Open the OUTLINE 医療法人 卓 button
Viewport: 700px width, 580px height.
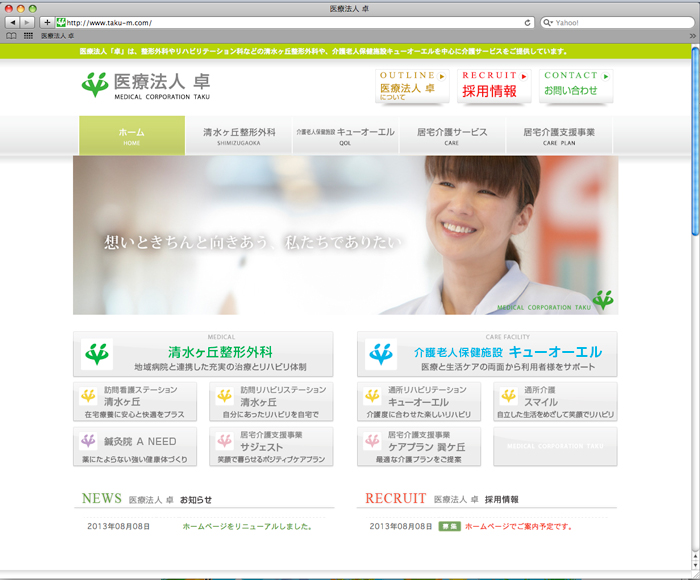412,85
